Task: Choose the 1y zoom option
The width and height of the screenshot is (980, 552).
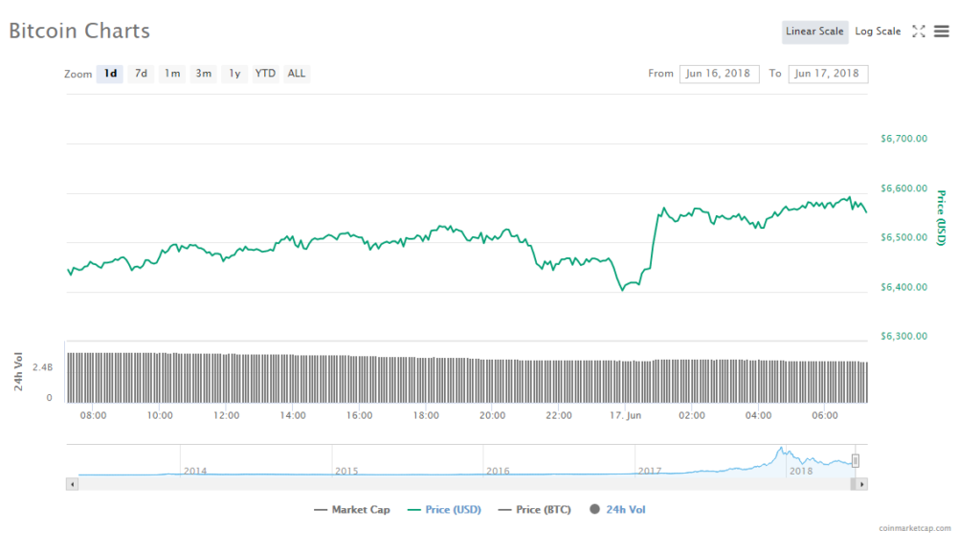Action: pyautogui.click(x=234, y=74)
